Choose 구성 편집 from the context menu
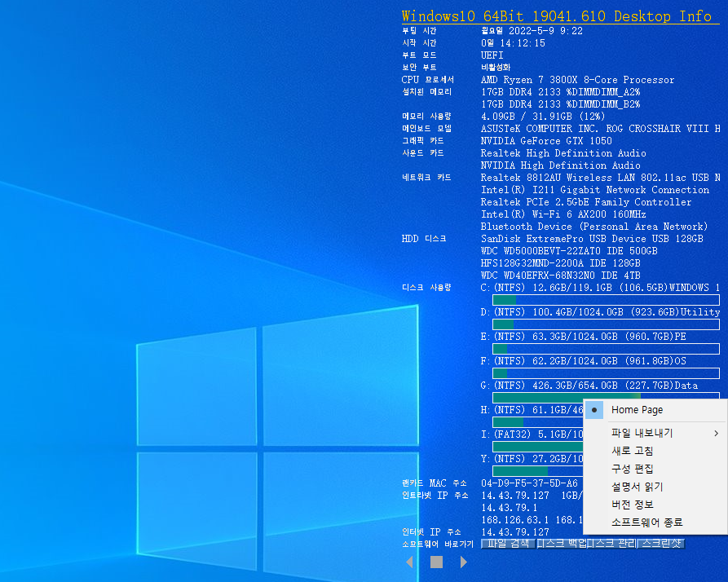Screen dimensions: 728x582 655,469
